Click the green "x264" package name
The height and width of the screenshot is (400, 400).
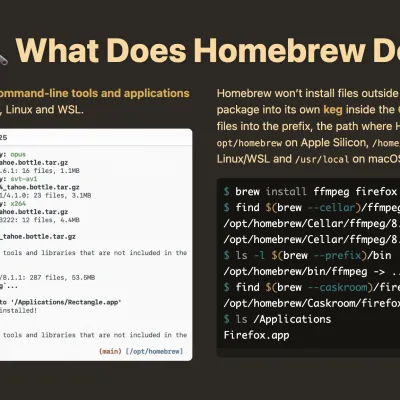pos(18,204)
